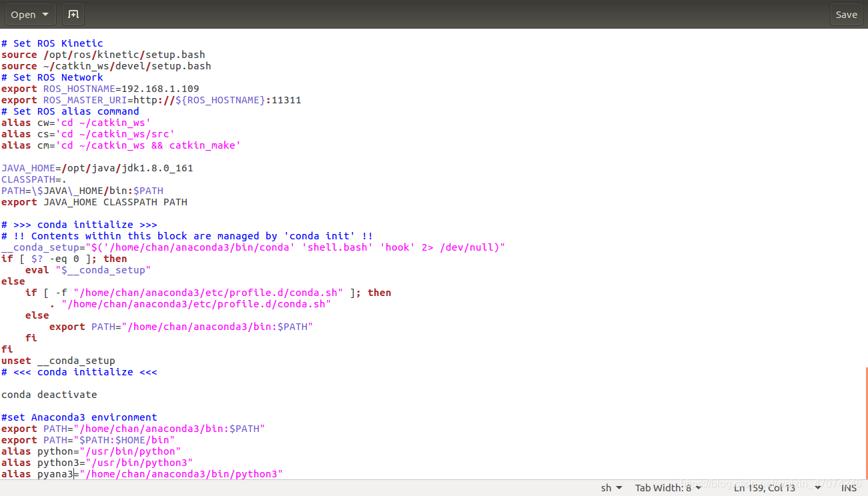Click the __conda_setup= assignment line

tap(253, 247)
